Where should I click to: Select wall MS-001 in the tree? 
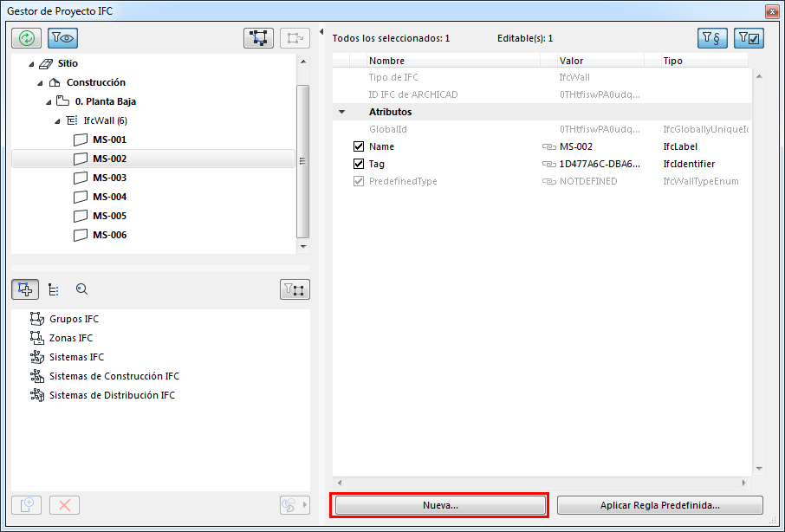110,139
